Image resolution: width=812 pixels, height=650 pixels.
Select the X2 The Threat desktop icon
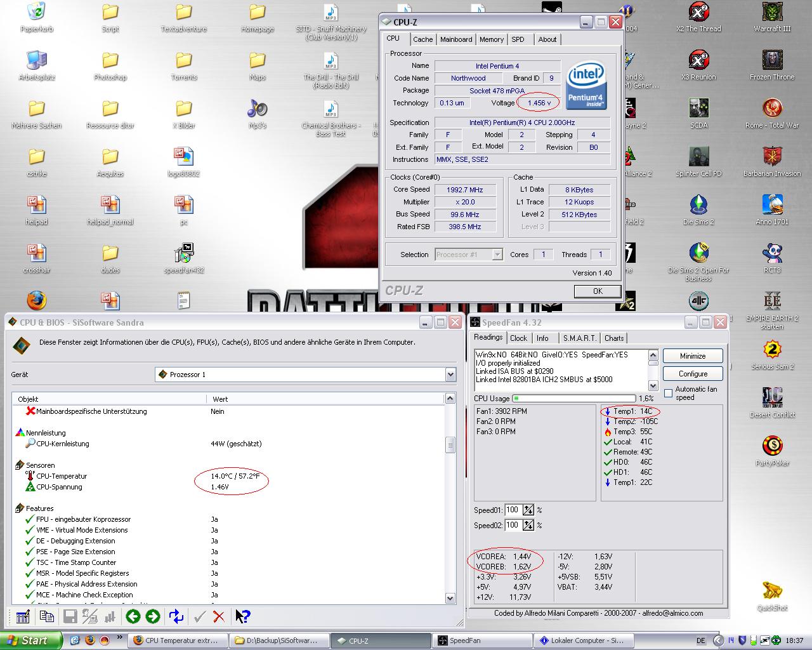[x=698, y=17]
